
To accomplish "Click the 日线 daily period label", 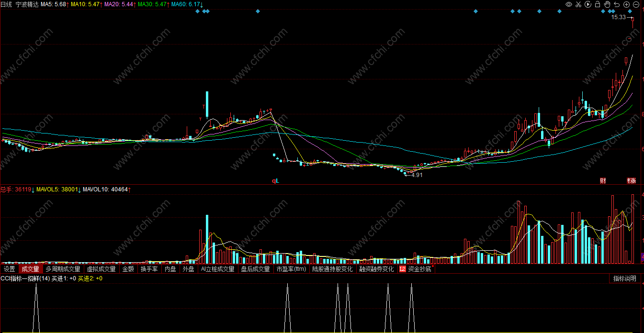I will 6,4.
